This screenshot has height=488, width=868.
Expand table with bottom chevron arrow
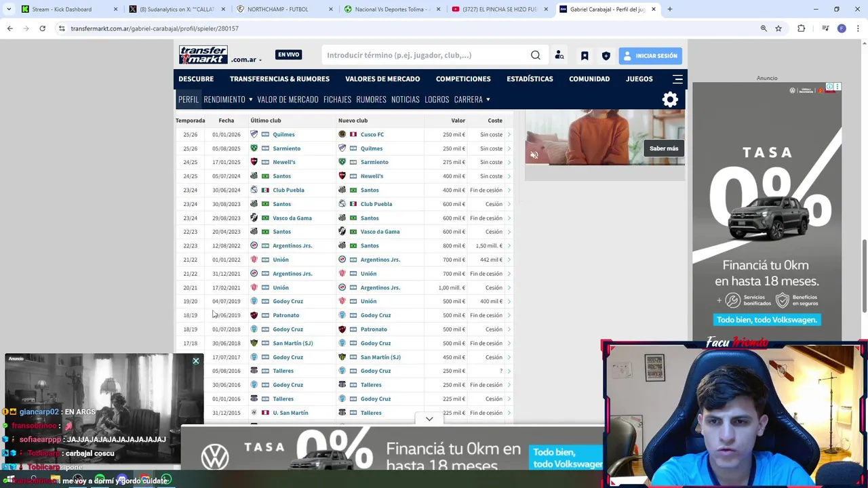tap(429, 419)
